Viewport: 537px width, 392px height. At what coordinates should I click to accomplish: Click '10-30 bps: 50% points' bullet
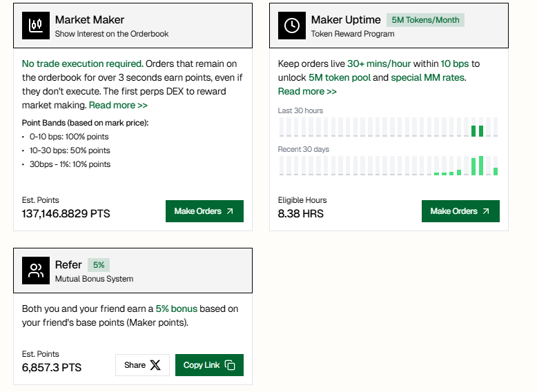(70, 150)
